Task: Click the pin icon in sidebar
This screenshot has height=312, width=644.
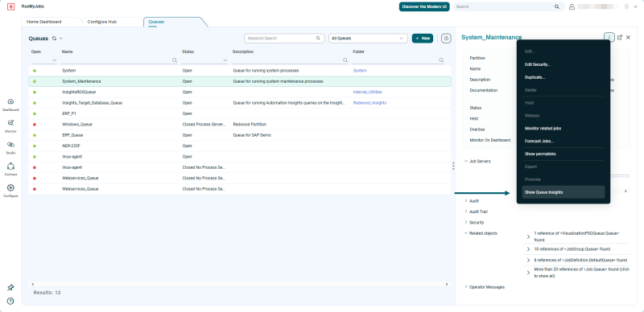Action: 10,288
